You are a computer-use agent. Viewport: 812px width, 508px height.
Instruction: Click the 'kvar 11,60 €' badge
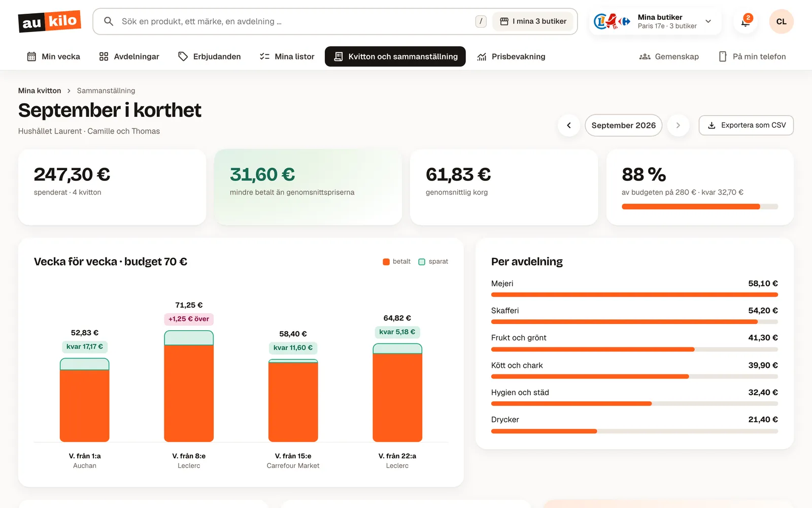tap(293, 348)
